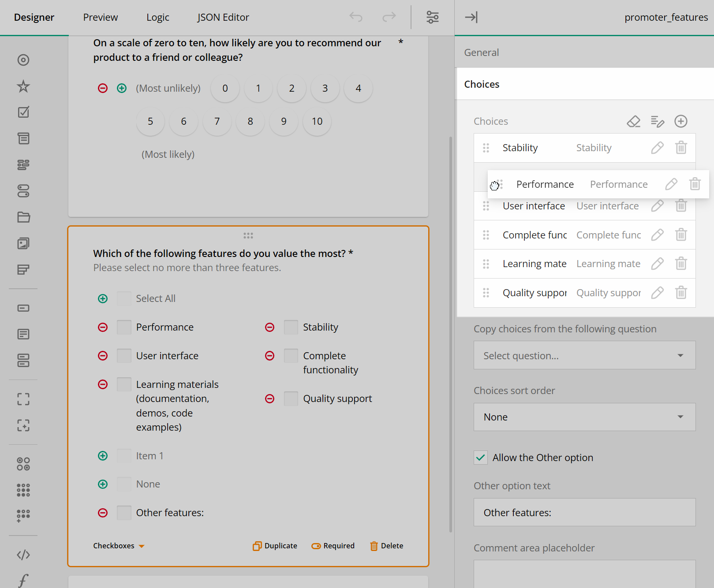Click the Duplicate question button
714x588 pixels.
pos(275,546)
